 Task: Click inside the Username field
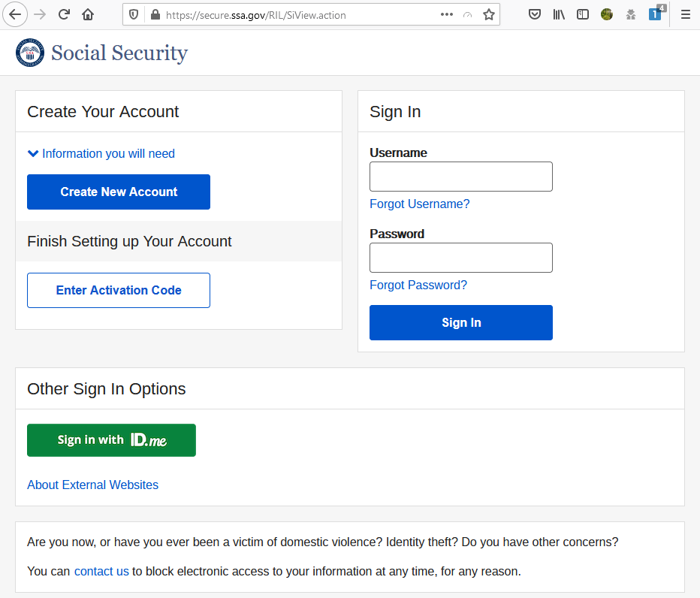point(460,176)
